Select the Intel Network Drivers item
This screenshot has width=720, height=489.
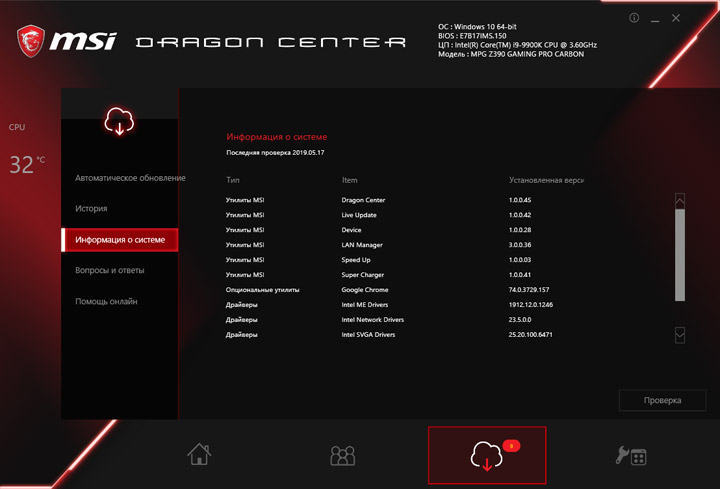pos(373,320)
